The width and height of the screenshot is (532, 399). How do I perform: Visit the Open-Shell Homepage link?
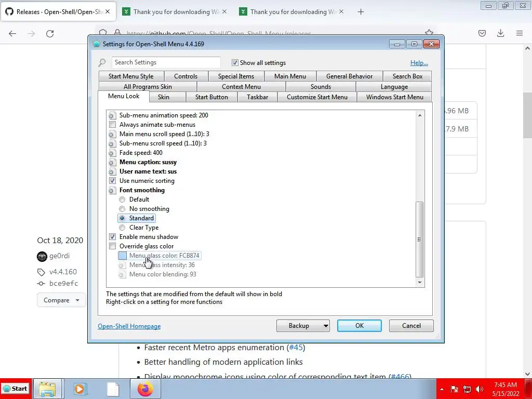(129, 326)
